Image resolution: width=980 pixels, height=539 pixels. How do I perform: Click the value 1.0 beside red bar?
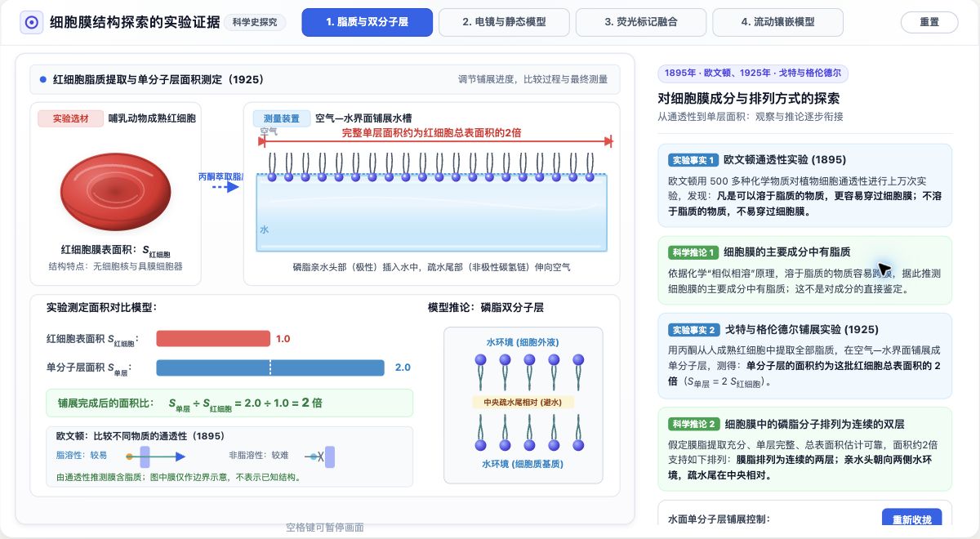[283, 338]
